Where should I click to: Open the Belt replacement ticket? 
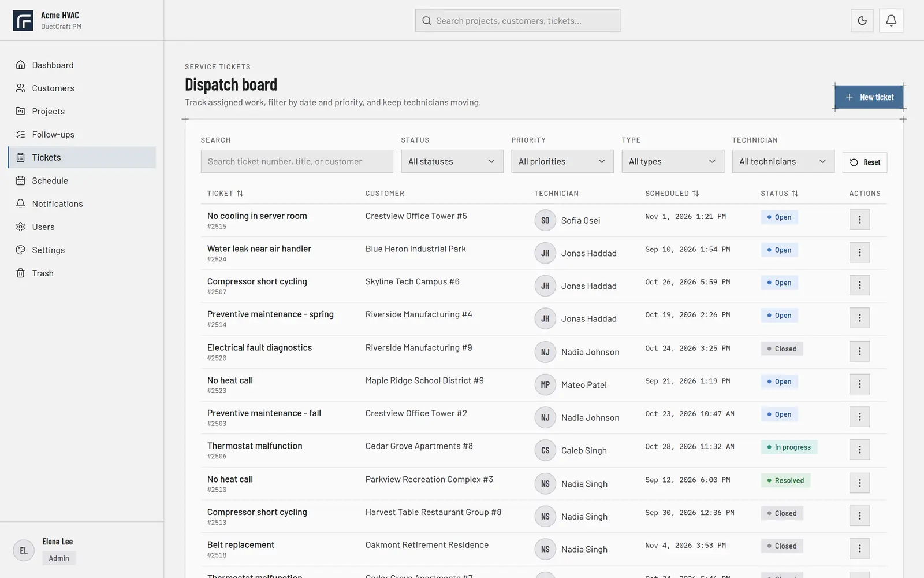241,545
